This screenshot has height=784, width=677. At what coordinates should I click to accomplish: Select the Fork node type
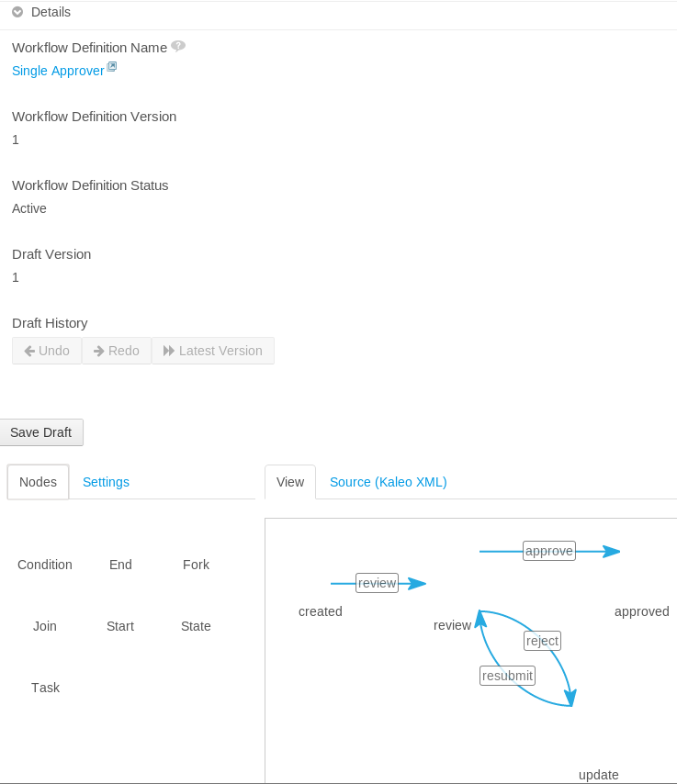click(197, 565)
